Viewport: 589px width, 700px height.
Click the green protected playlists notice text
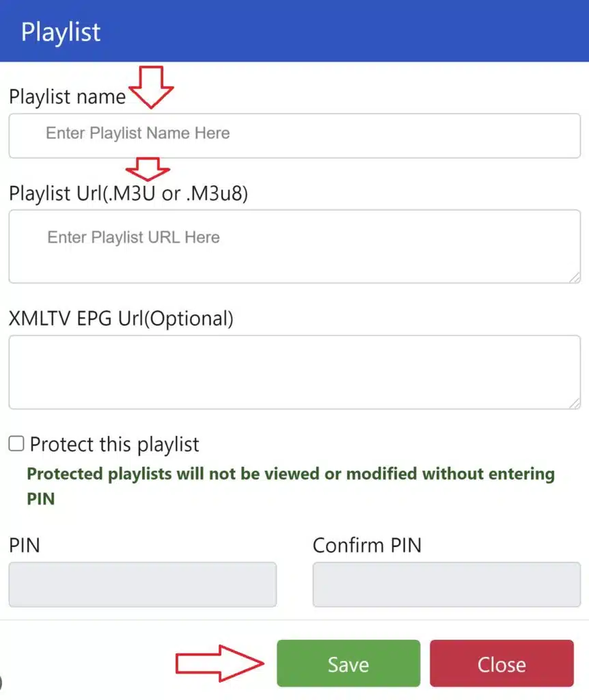point(290,486)
